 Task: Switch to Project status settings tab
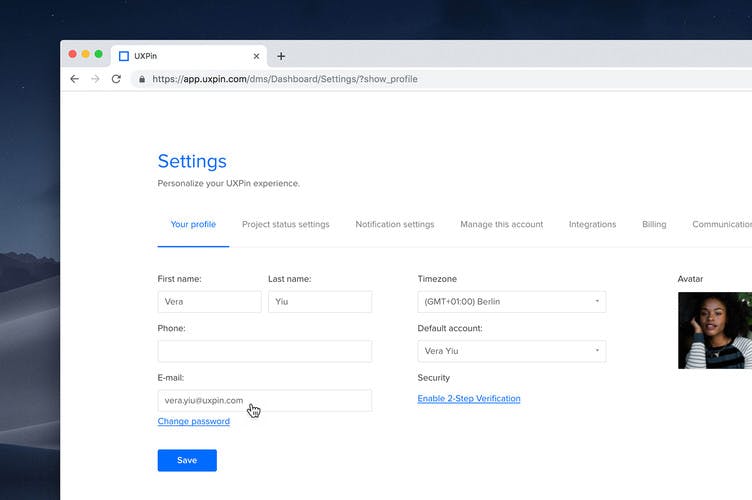tap(286, 224)
